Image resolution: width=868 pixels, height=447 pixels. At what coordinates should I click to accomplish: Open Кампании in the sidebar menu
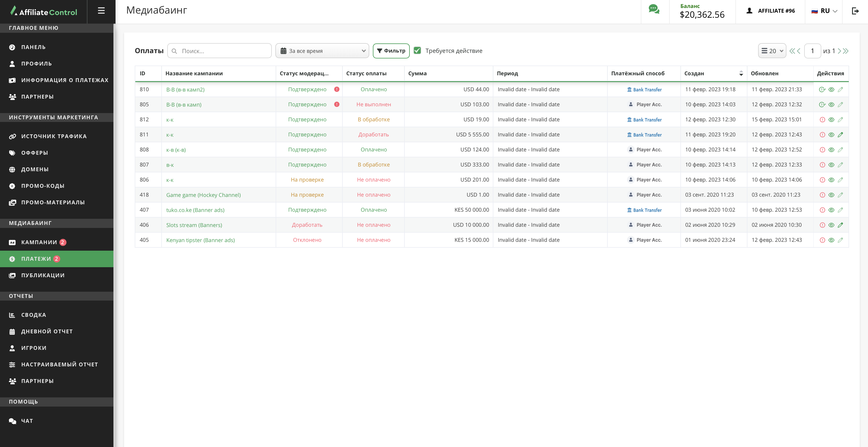(39, 242)
